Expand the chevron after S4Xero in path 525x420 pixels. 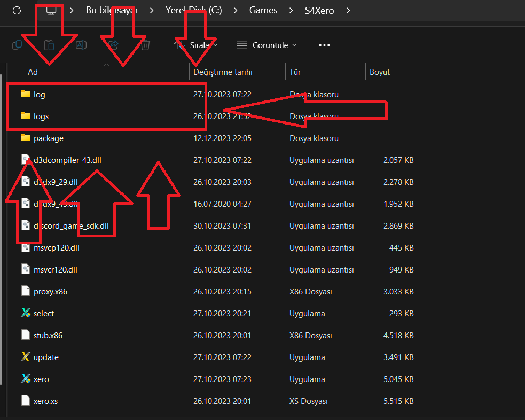[x=348, y=10]
